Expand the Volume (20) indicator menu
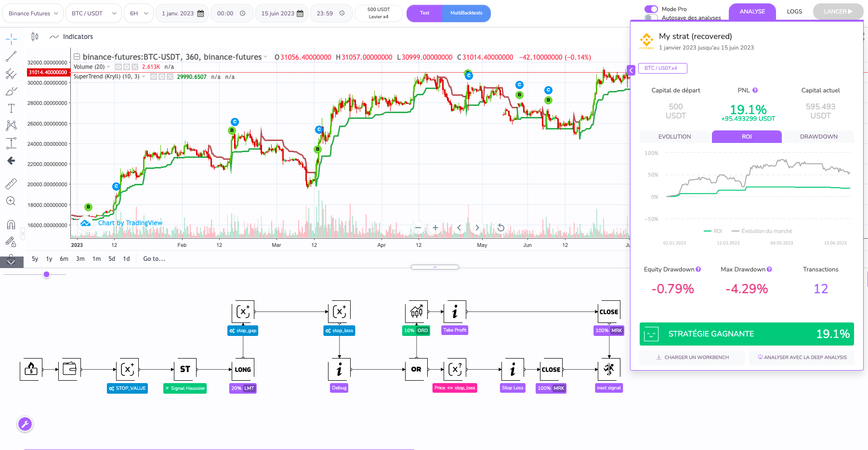Screen dimensions: 868x450 (108, 67)
